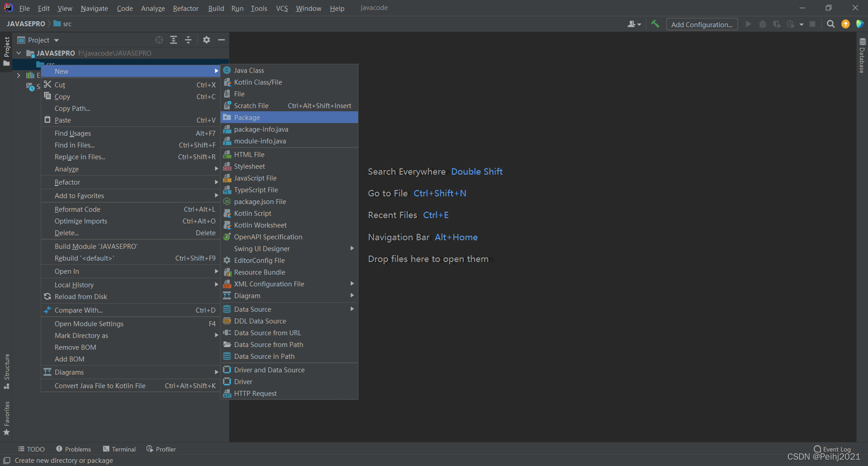Image resolution: width=868 pixels, height=466 pixels.
Task: Open the user account dropdown in toolbar
Action: 634,24
